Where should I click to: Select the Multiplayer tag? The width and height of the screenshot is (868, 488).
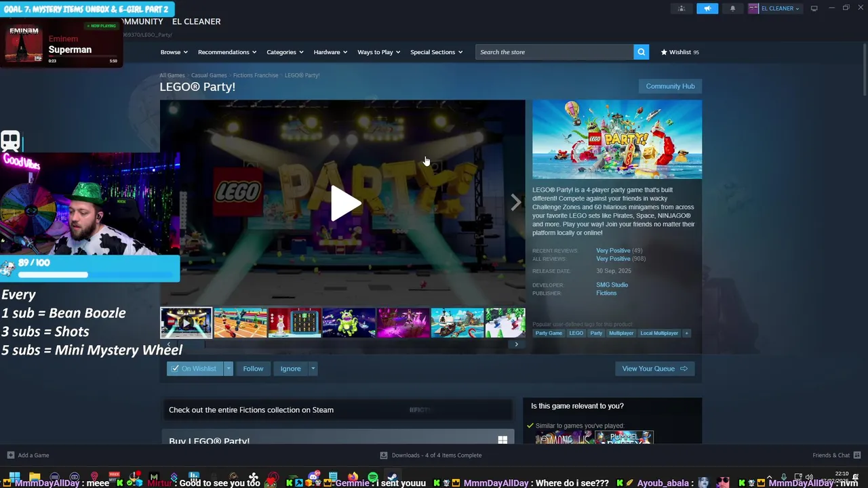tap(620, 333)
